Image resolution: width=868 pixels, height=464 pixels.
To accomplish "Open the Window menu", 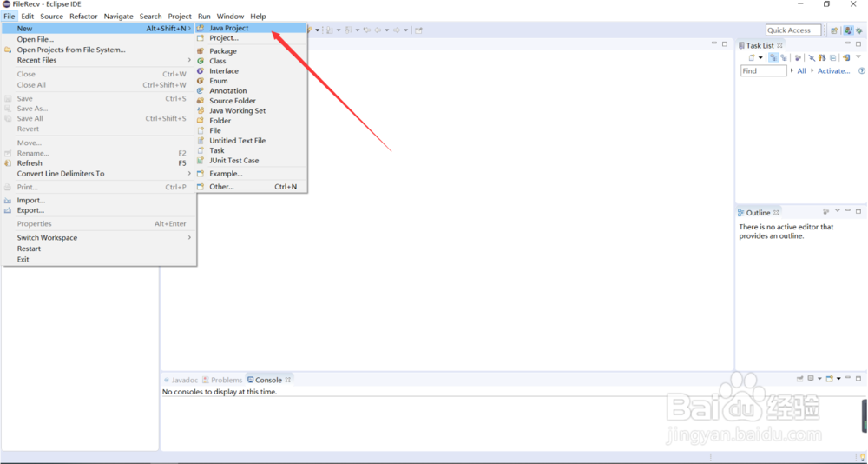I will pos(230,17).
